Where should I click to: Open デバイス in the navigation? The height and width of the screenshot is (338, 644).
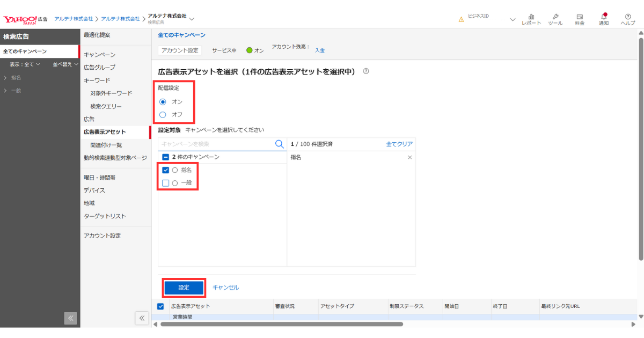[94, 190]
